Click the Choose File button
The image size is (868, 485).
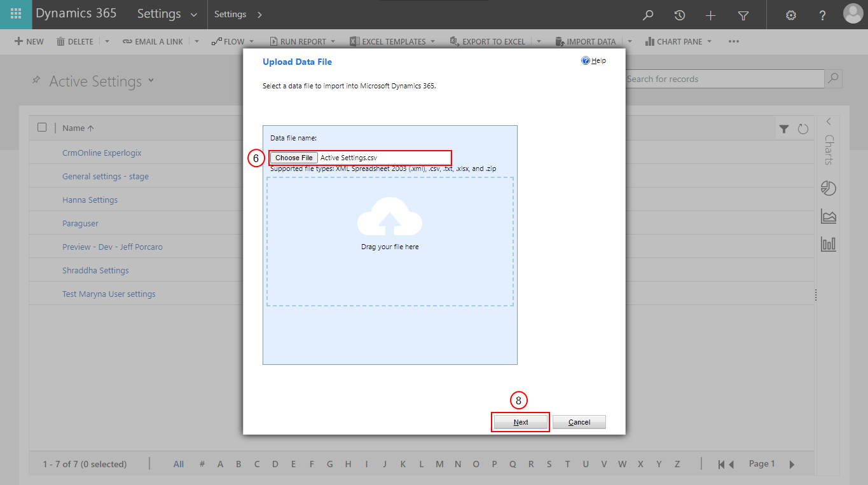click(x=294, y=158)
